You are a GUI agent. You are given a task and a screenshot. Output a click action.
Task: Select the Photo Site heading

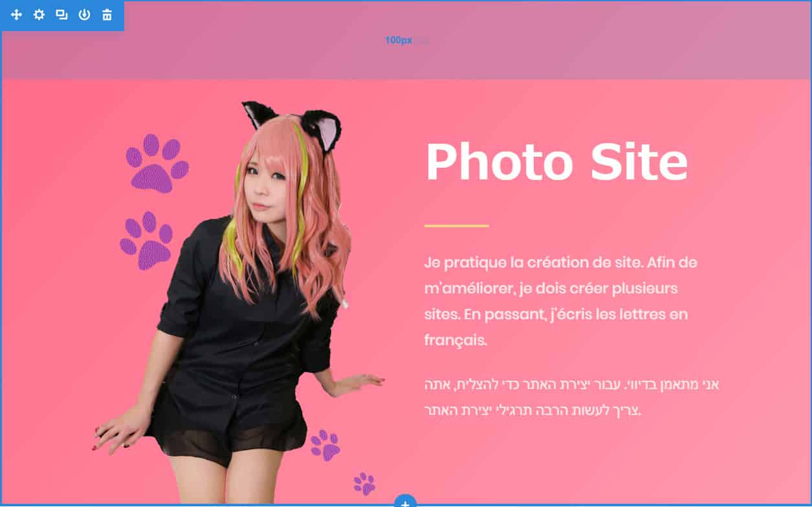point(556,162)
